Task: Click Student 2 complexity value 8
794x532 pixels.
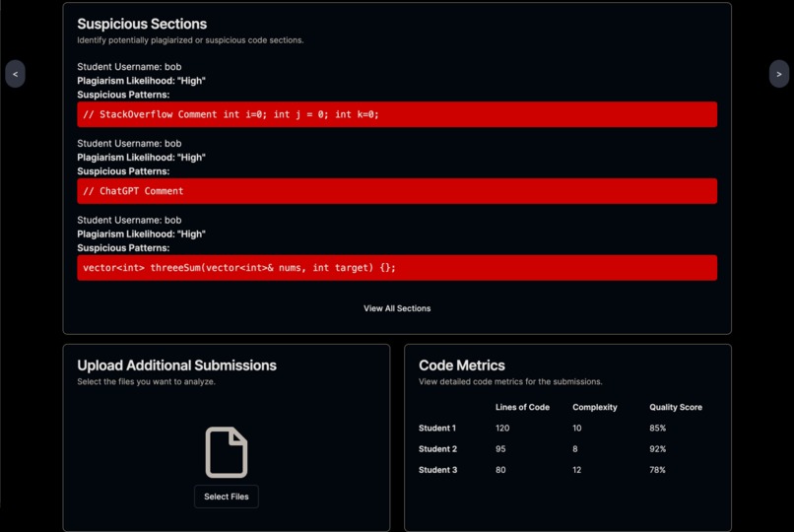Action: (x=574, y=449)
